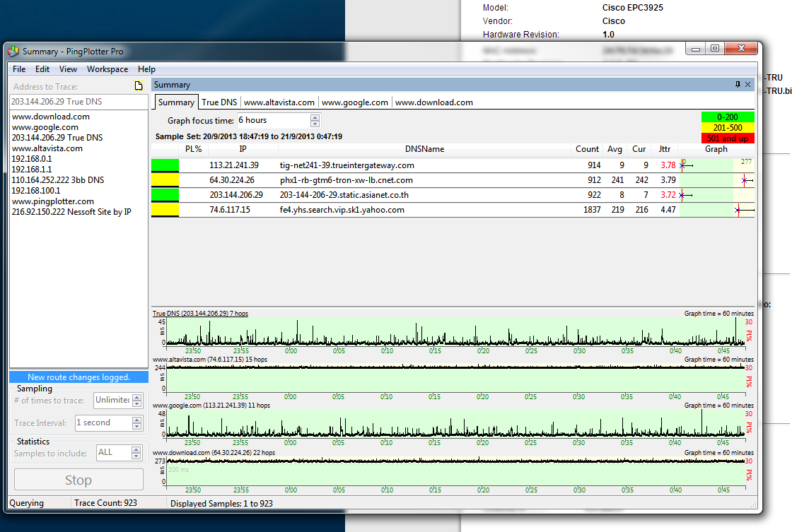Viewport: 792px width, 532px height.
Task: Switch to the www.altavista.com tab
Action: coord(279,102)
